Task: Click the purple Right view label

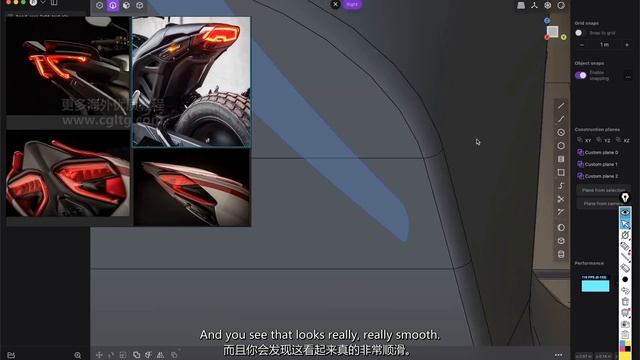Action: point(352,4)
